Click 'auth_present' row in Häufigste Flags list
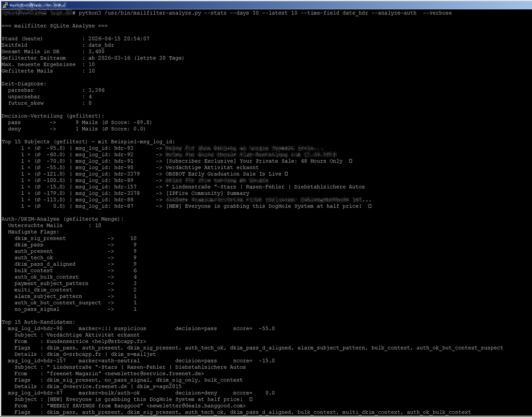This screenshot has width=532, height=417. pyautogui.click(x=75, y=251)
